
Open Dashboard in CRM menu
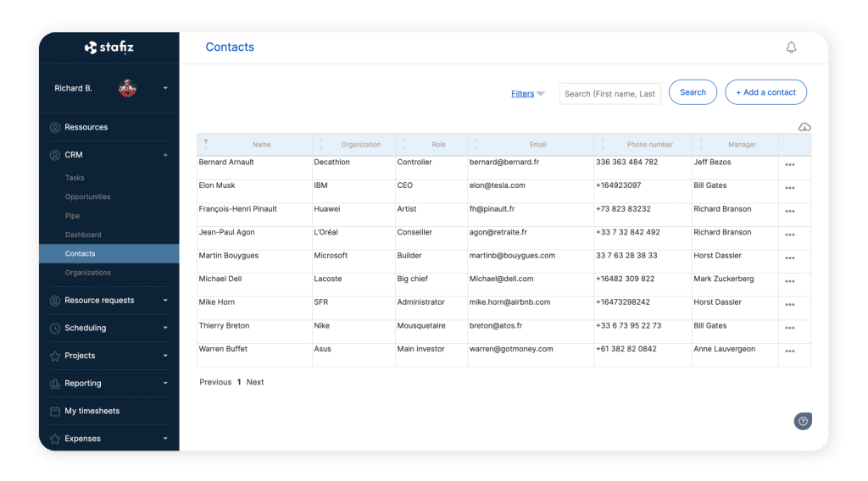click(x=83, y=235)
